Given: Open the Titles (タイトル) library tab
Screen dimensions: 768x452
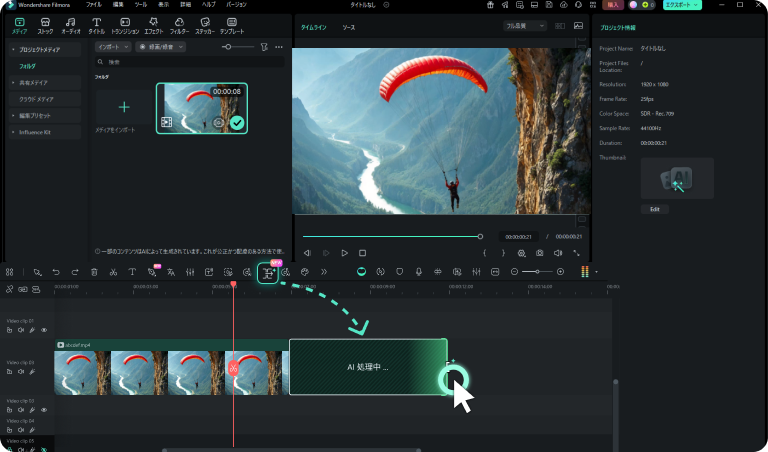Looking at the screenshot, I should click(96, 25).
